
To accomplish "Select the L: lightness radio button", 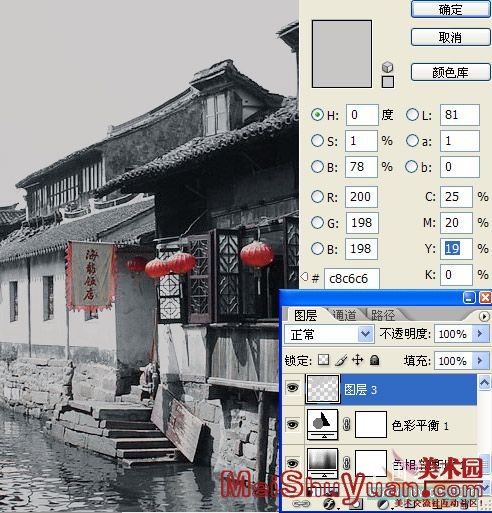I will click(x=412, y=115).
